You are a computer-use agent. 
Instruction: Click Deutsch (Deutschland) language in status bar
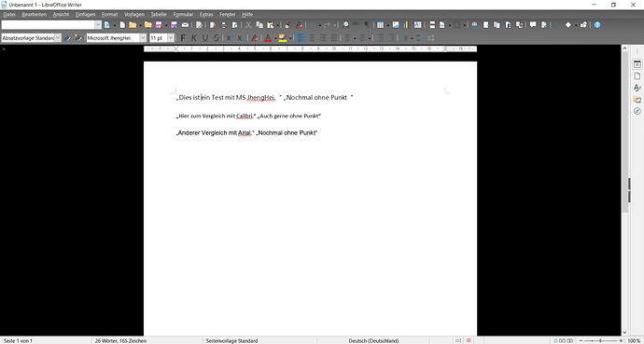coord(373,340)
